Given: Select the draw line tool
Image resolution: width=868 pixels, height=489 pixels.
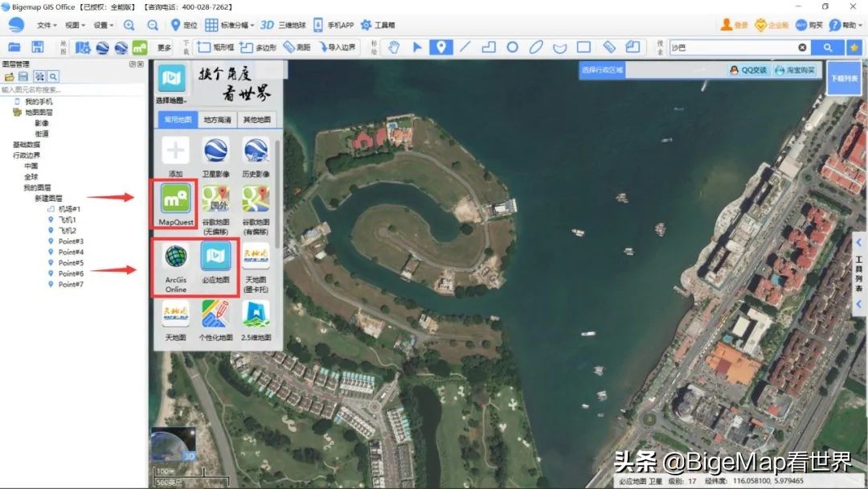Looking at the screenshot, I should [x=465, y=47].
